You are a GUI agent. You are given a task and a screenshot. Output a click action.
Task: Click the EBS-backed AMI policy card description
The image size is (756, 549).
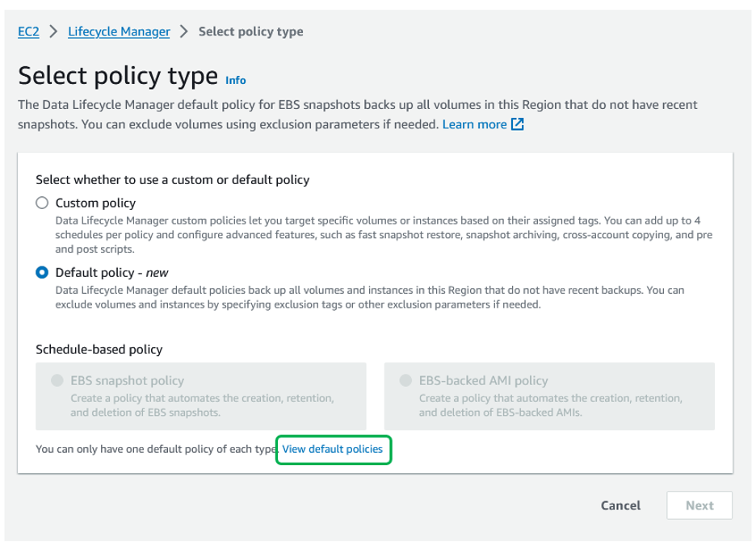549,404
